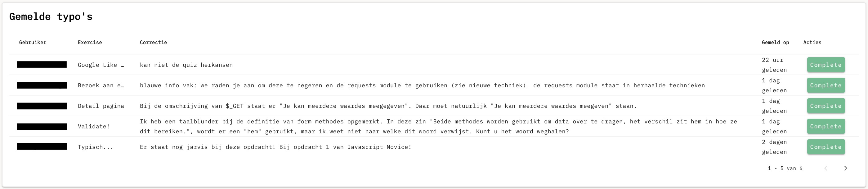Open the Validate! exercise entry

pos(94,127)
